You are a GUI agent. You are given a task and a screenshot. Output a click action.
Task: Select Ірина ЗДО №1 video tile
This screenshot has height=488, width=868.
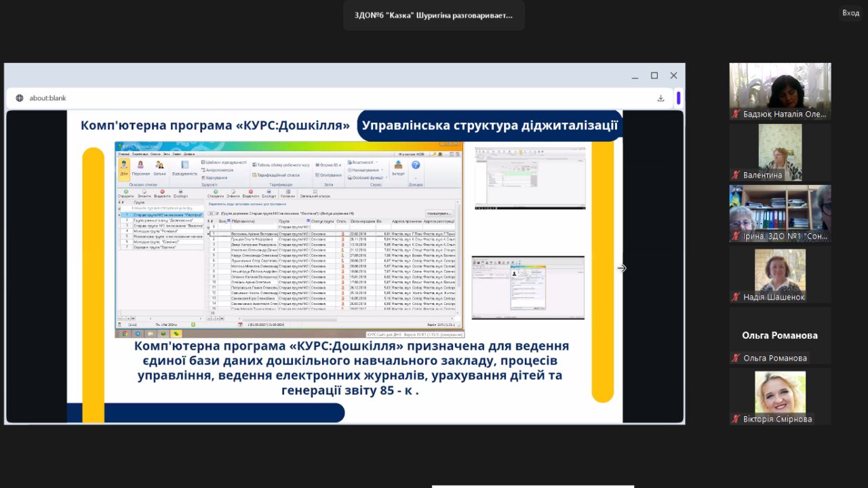[x=780, y=213]
